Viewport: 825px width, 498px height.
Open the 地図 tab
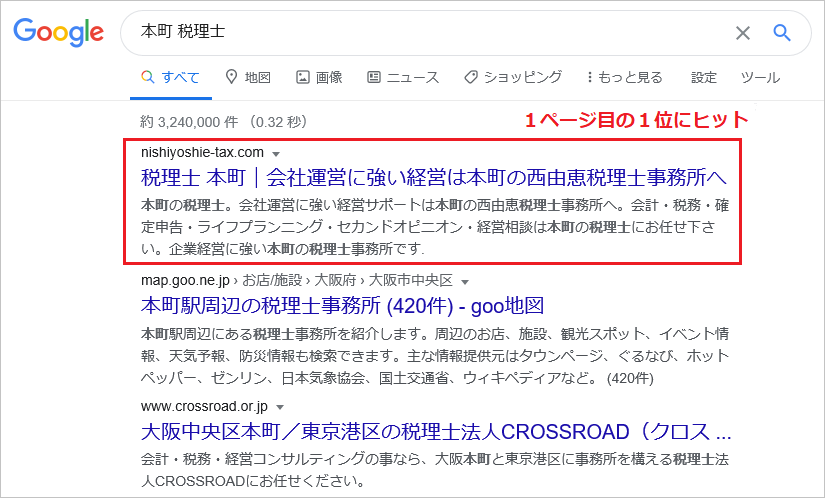coord(248,78)
